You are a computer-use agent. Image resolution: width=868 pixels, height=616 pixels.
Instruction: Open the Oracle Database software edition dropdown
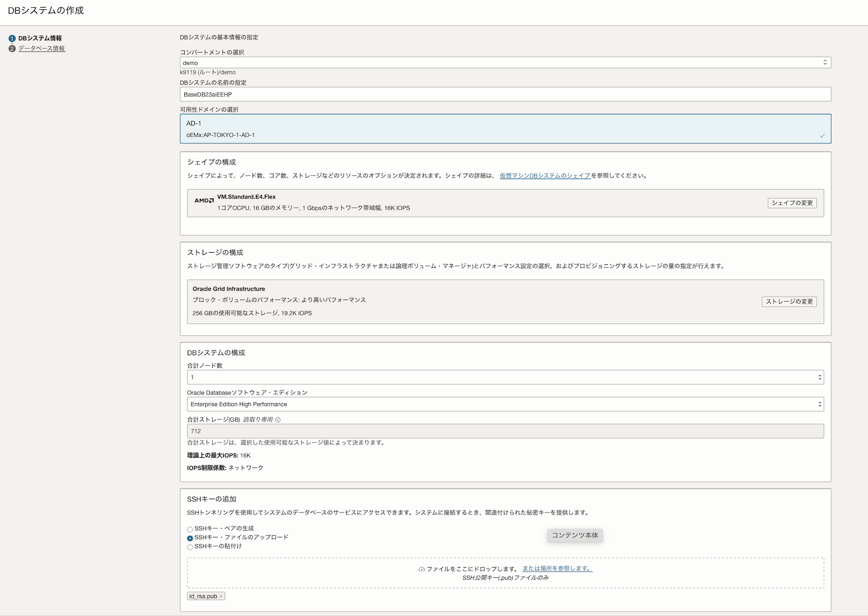pos(505,404)
